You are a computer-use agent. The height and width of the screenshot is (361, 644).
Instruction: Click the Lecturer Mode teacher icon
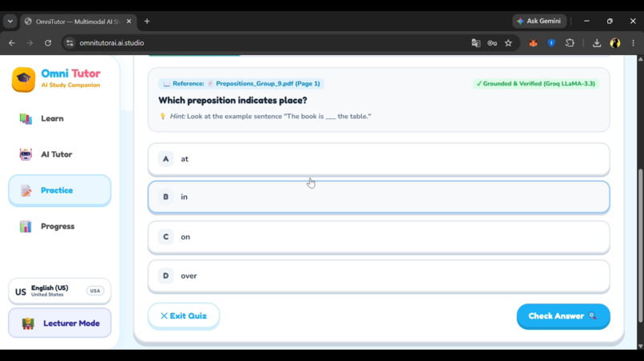[28, 323]
